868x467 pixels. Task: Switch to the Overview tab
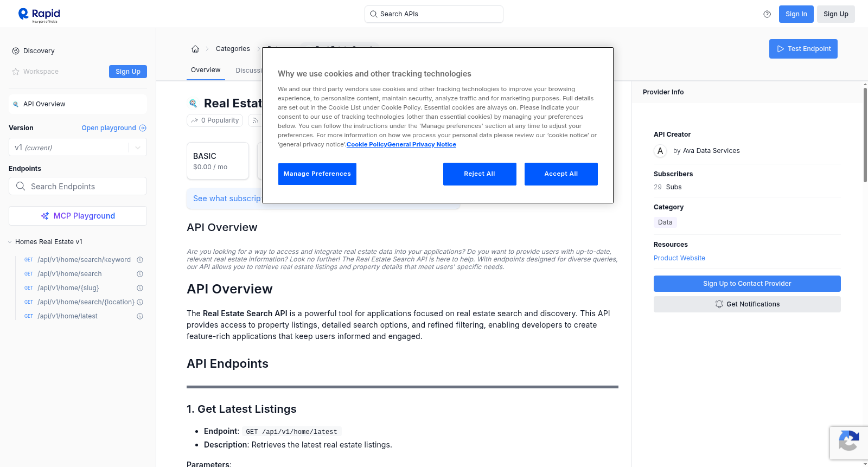pos(206,70)
